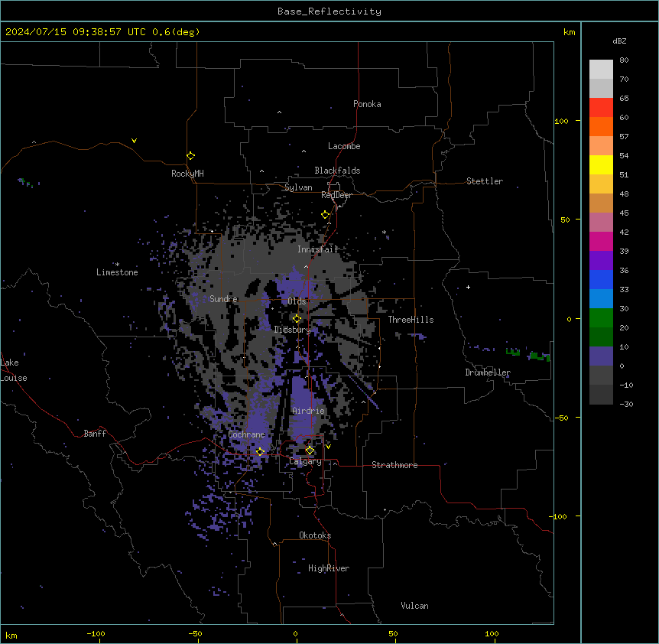Select the yellow diamond marker below Cochrane
The height and width of the screenshot is (644, 659).
tap(260, 451)
